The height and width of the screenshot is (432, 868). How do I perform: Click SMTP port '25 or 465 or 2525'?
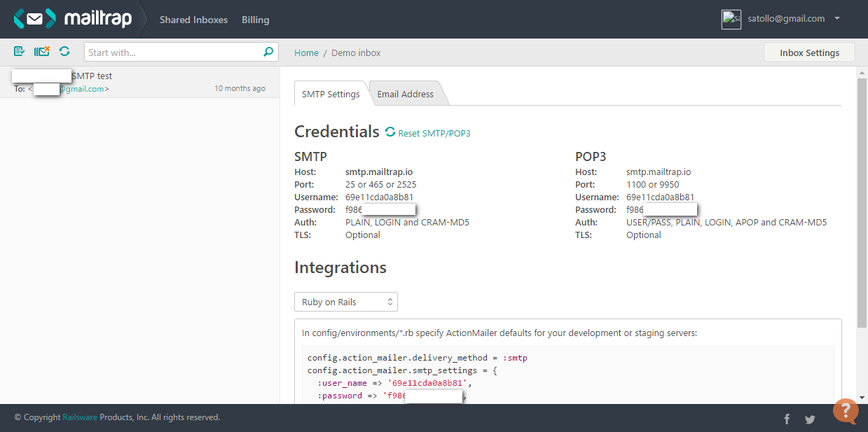click(380, 185)
